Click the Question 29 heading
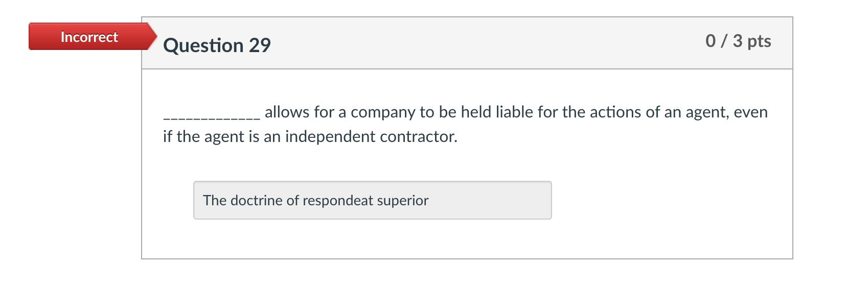Screen dimensions: 868x288 [x=217, y=45]
